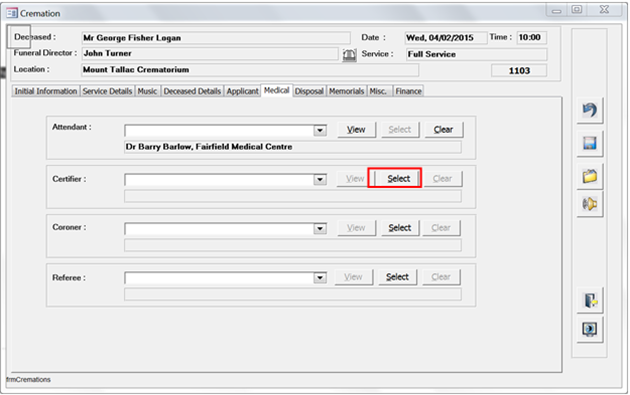
Task: Click Select button in Coroner row
Action: point(400,228)
